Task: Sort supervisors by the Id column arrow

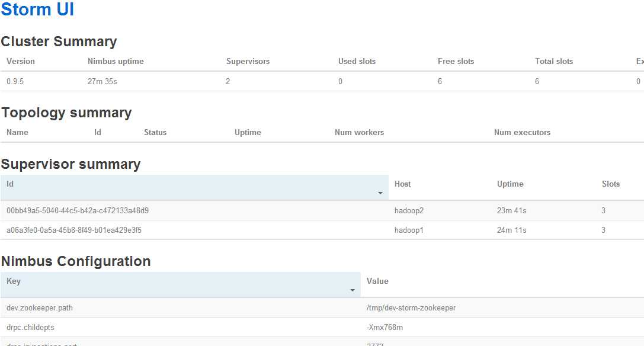Action: (380, 193)
